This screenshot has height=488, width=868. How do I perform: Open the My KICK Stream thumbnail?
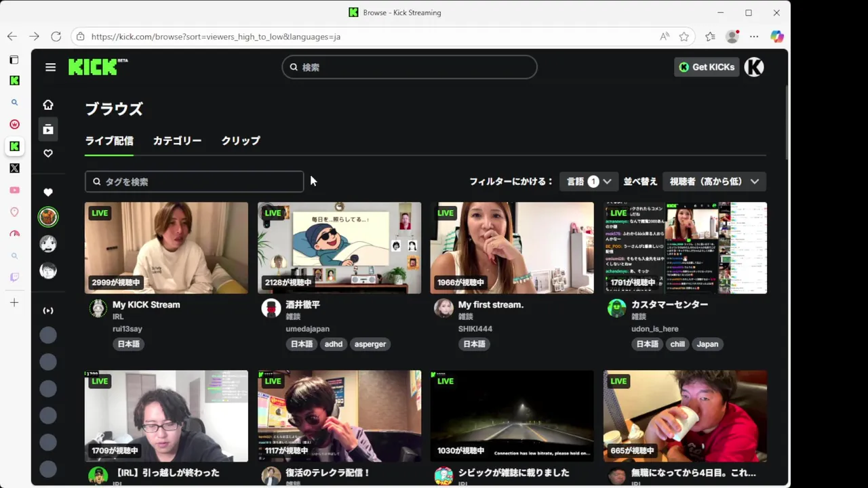pyautogui.click(x=166, y=248)
